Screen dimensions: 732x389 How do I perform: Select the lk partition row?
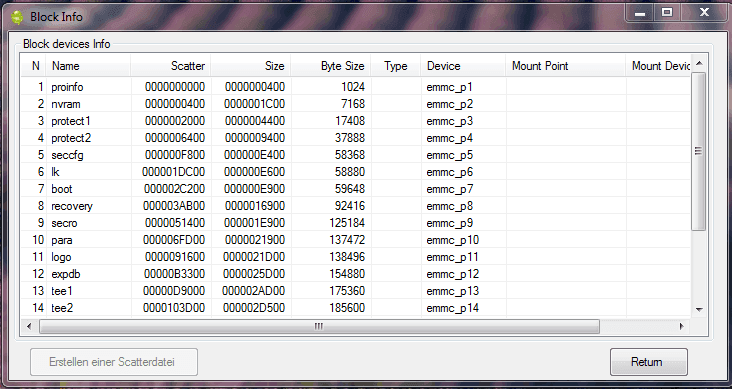(355, 172)
